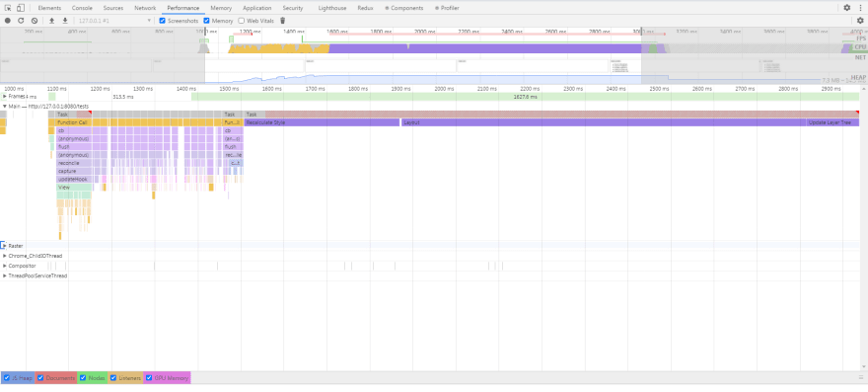Expand the Frames track
The image size is (868, 392).
4,97
